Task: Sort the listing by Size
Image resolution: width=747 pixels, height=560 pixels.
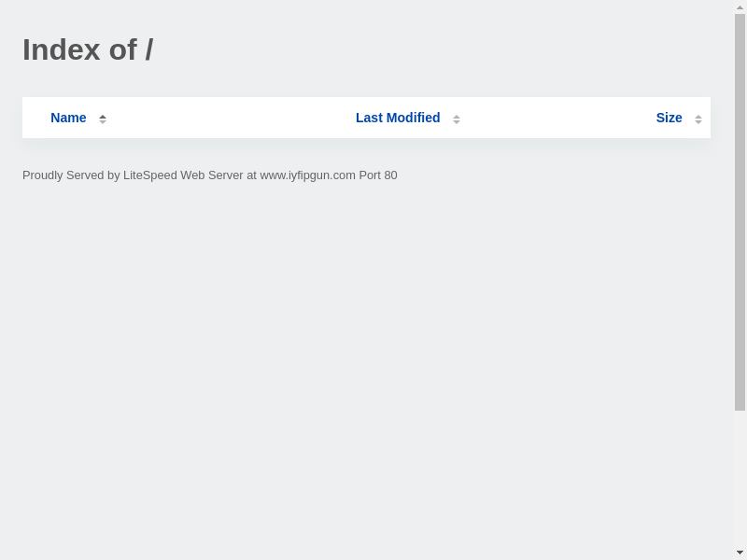Action: coord(669,118)
